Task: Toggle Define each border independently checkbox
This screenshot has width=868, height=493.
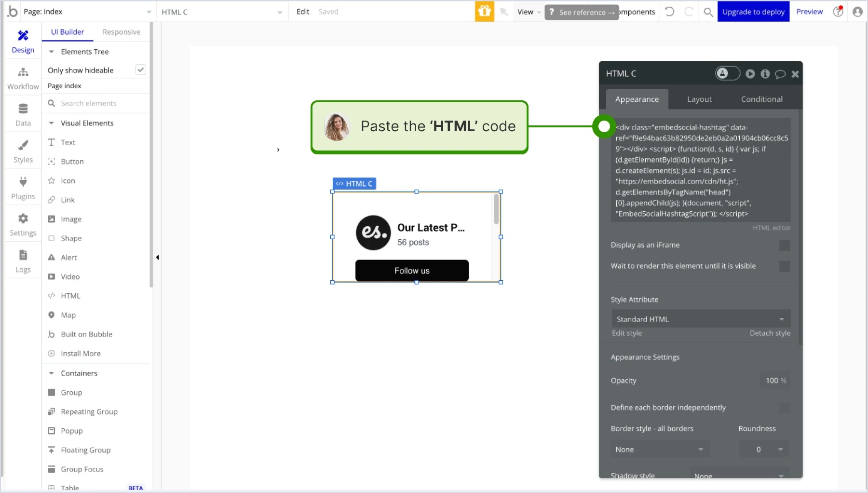Action: coord(785,408)
